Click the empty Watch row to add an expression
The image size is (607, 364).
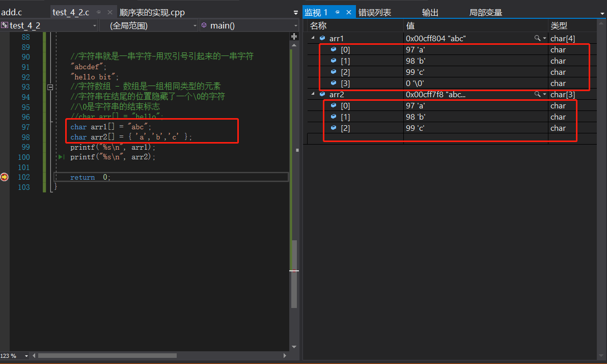356,138
